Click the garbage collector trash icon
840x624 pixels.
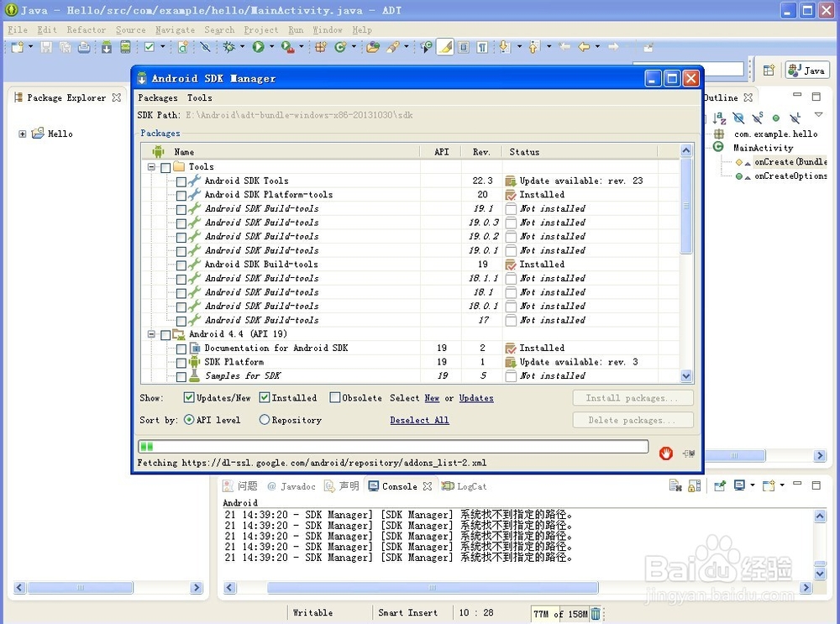pyautogui.click(x=596, y=614)
